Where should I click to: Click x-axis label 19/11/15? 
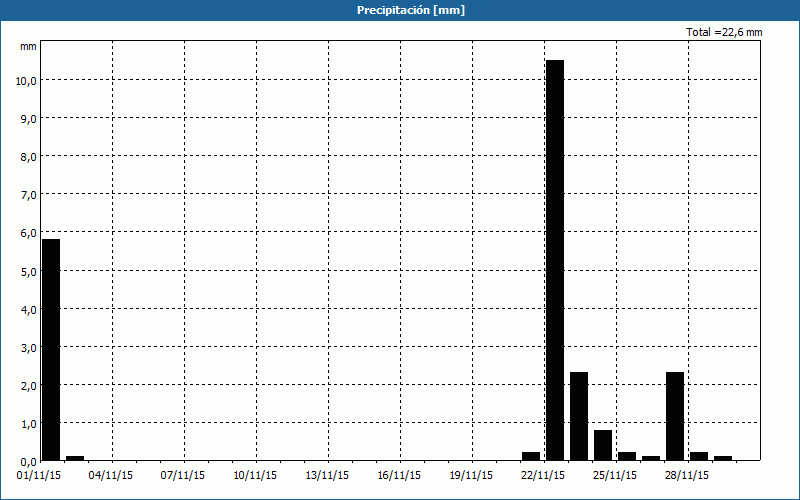pyautogui.click(x=471, y=476)
